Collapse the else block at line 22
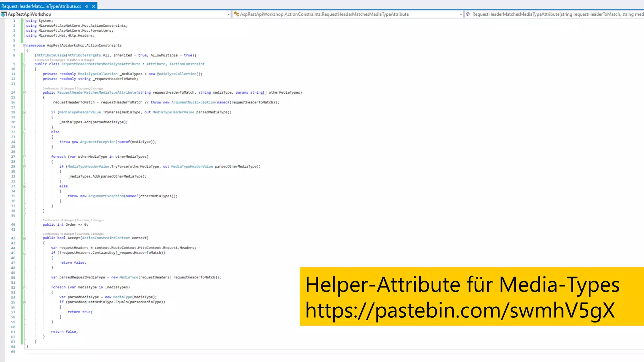The height and width of the screenshot is (362, 644). click(25, 132)
